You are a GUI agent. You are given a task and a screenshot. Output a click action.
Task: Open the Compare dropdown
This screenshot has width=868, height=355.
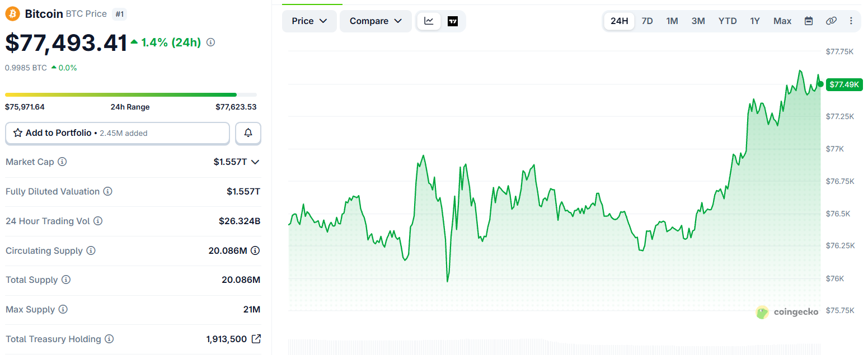[376, 21]
